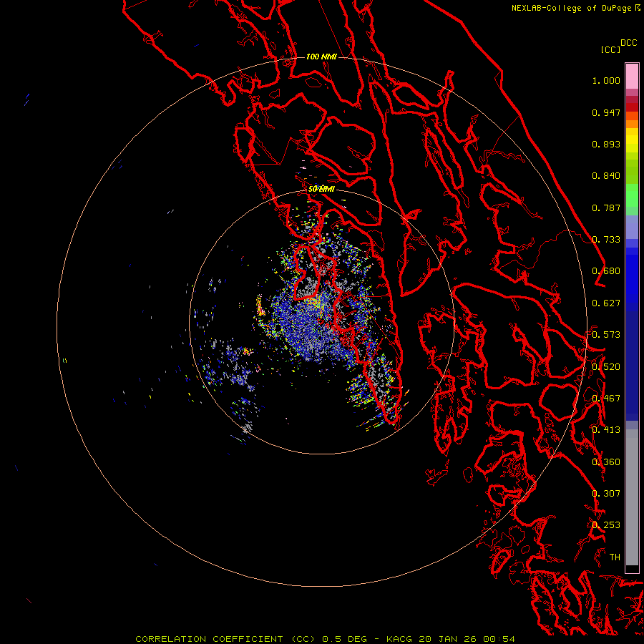Click the 0.360 scale value

coord(606,462)
